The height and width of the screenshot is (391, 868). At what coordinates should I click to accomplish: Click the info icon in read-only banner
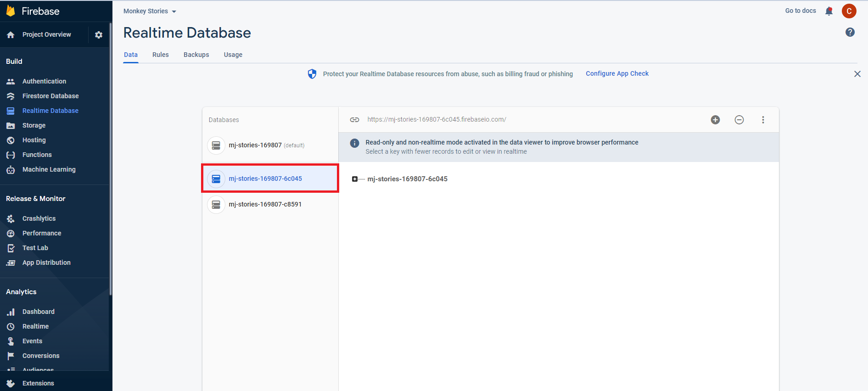pyautogui.click(x=354, y=143)
